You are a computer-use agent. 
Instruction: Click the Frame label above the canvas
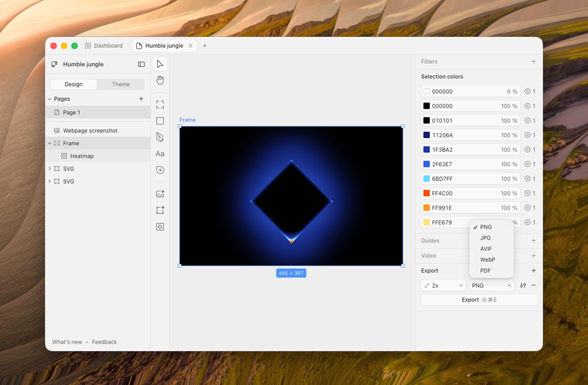tap(188, 120)
